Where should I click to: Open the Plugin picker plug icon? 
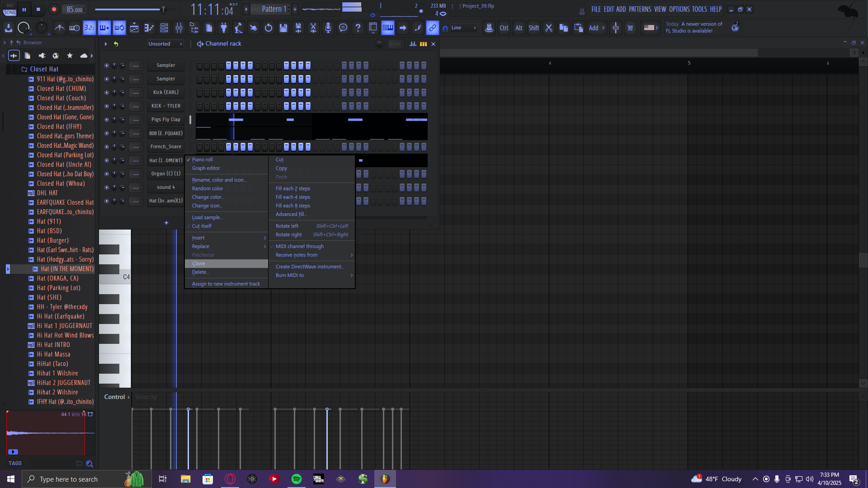click(224, 28)
